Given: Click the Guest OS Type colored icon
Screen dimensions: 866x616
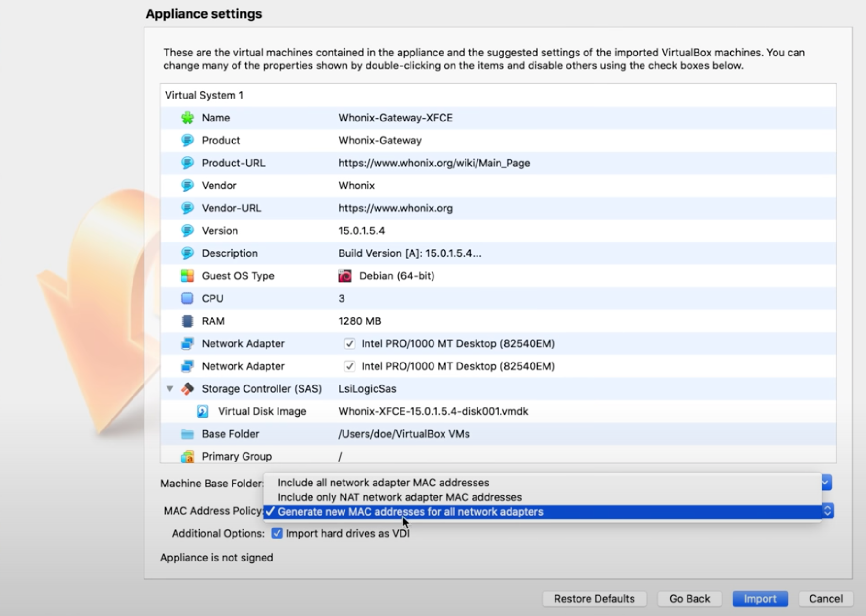Looking at the screenshot, I should click(187, 275).
